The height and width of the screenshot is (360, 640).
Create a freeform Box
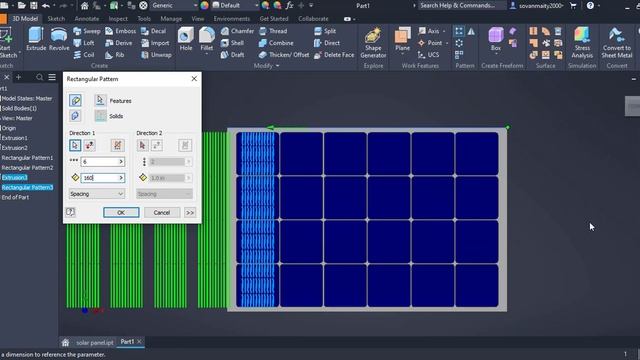coord(496,39)
